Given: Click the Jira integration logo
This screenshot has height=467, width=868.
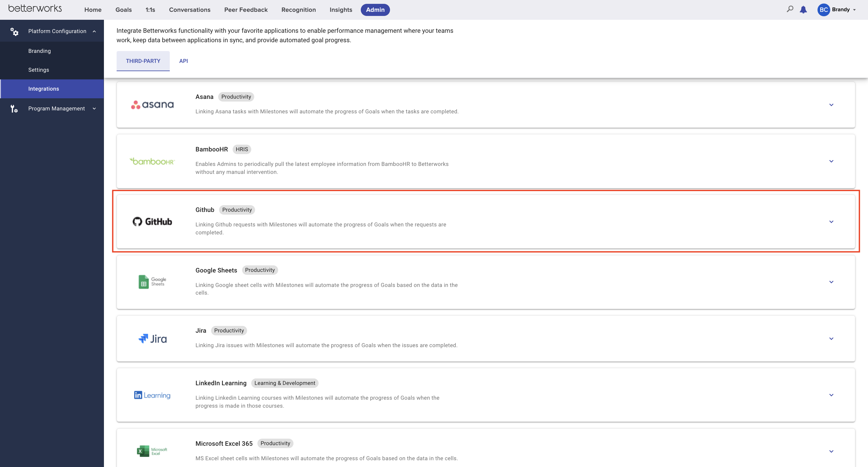Looking at the screenshot, I should (152, 338).
